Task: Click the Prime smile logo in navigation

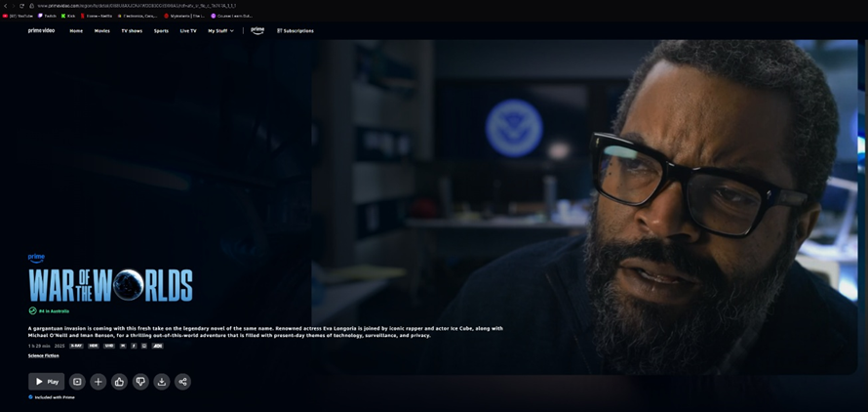Action: [257, 30]
